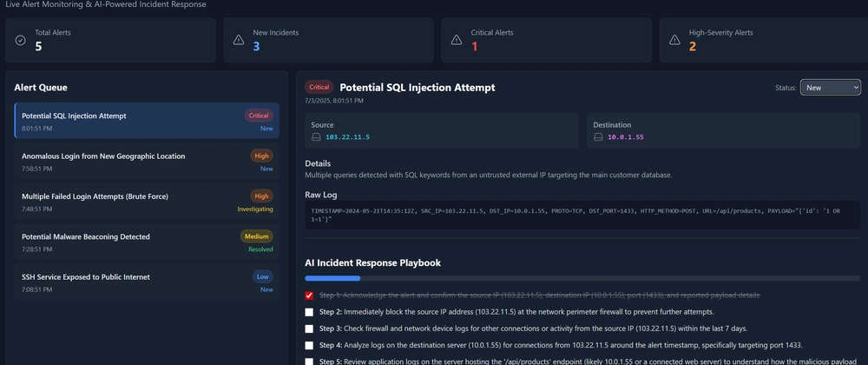868x365 pixels.
Task: Click the New Incidents warning triangle icon
Action: coord(239,40)
